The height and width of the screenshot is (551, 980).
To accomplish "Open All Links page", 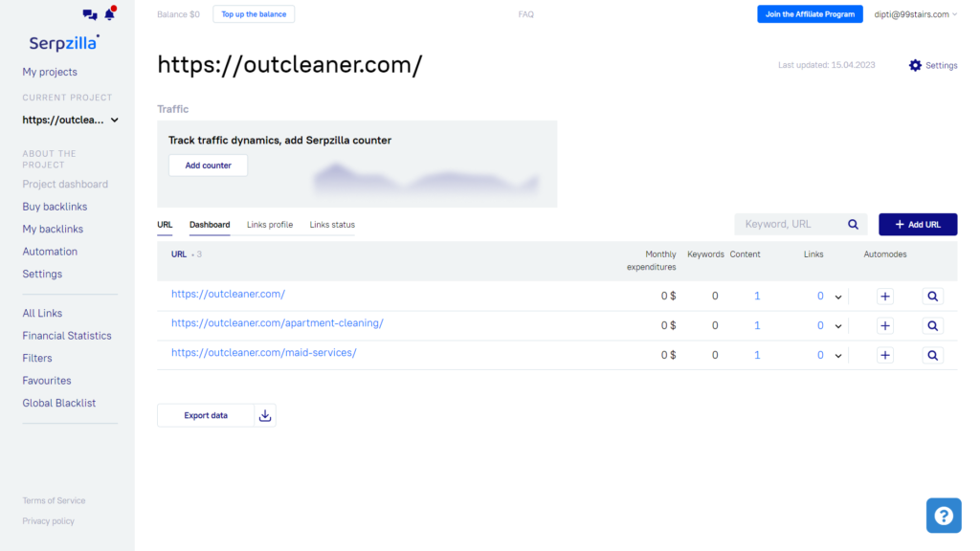I will (42, 314).
